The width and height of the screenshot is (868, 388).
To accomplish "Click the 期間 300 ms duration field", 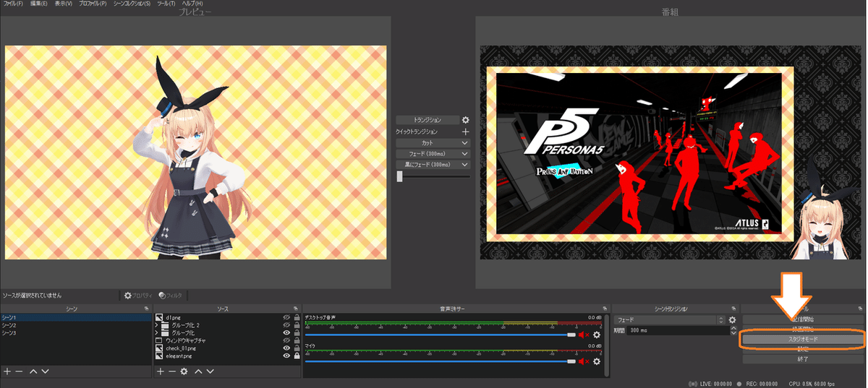I will pos(678,330).
